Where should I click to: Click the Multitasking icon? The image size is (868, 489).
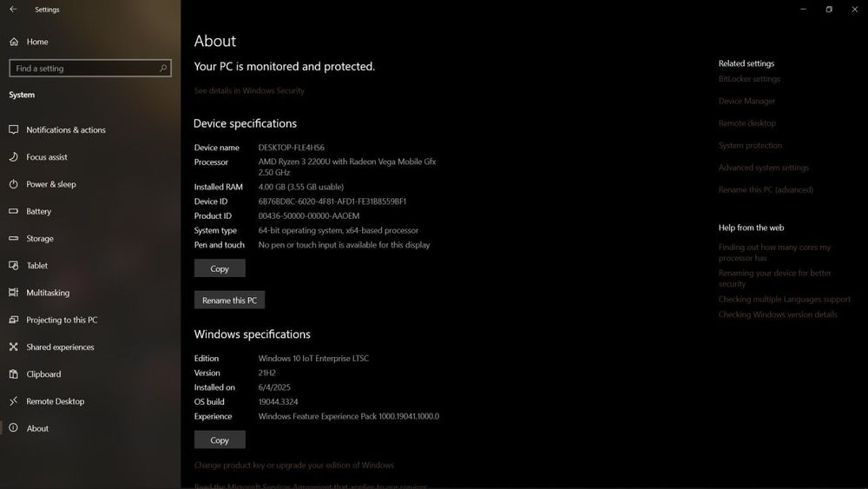point(14,293)
